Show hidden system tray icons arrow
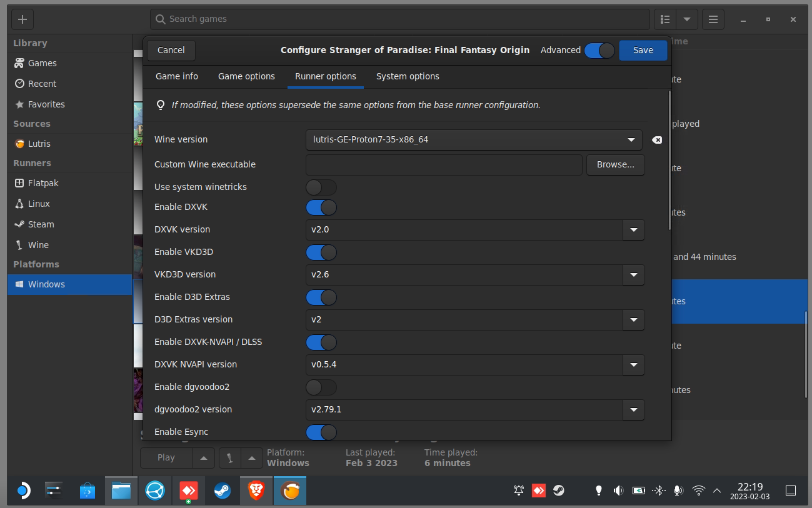The height and width of the screenshot is (508, 812). tap(717, 491)
